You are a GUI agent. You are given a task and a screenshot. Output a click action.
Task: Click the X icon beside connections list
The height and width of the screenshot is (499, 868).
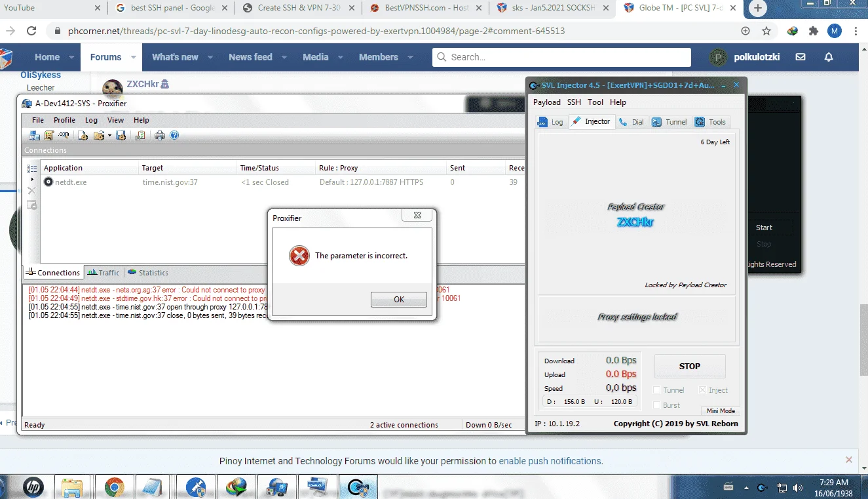click(x=31, y=191)
